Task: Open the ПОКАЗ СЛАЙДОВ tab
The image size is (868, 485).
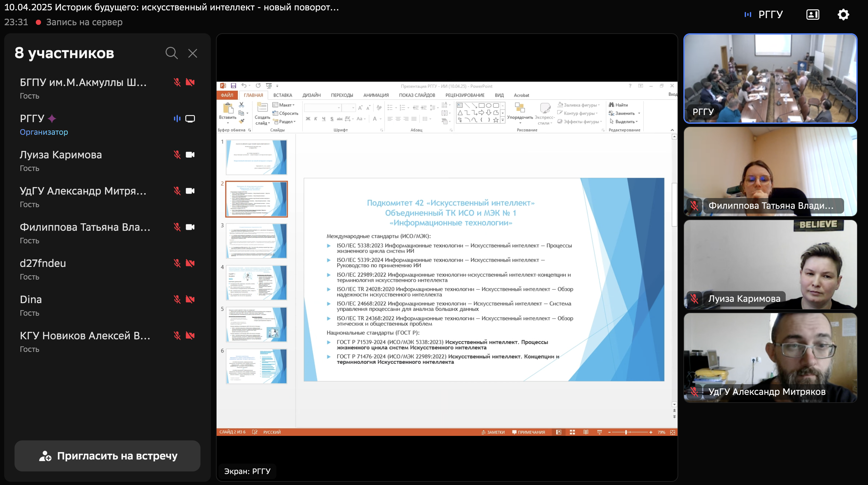Action: click(417, 95)
